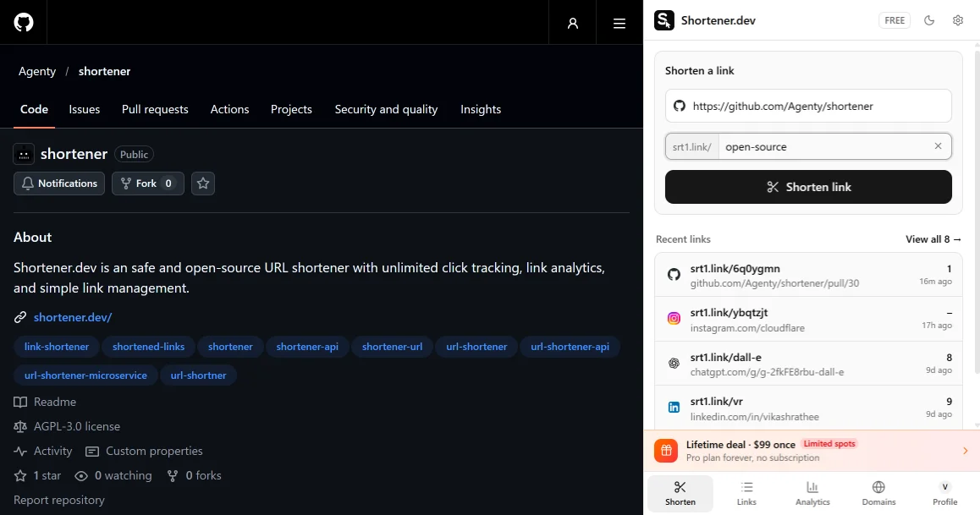Screen dimensions: 980x515
Task: Select the shortener-api topic tag
Action: (x=307, y=347)
